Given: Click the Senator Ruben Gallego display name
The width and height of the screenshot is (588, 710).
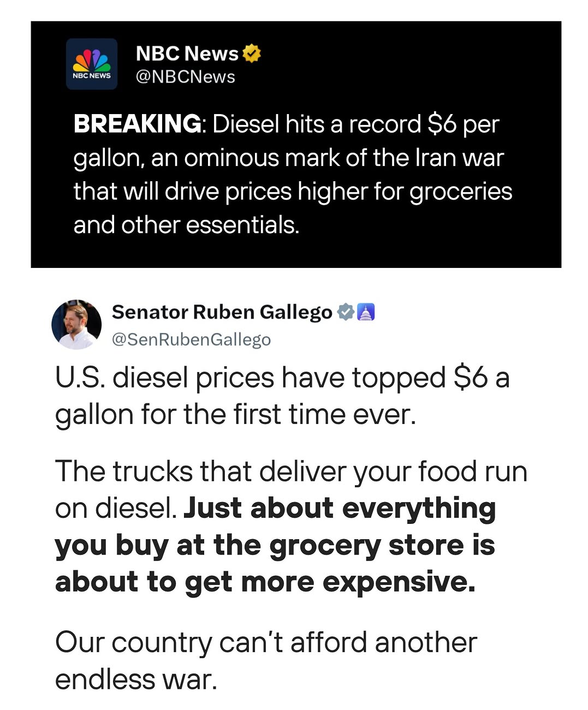Looking at the screenshot, I should (222, 312).
